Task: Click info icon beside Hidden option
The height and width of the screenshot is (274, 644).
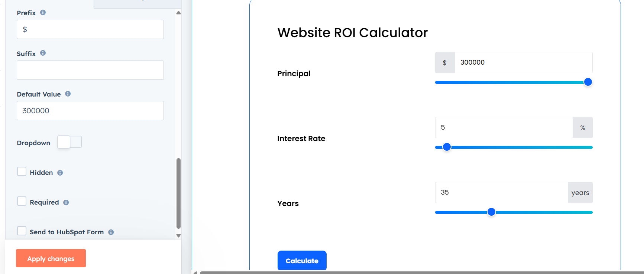Action: pos(60,173)
